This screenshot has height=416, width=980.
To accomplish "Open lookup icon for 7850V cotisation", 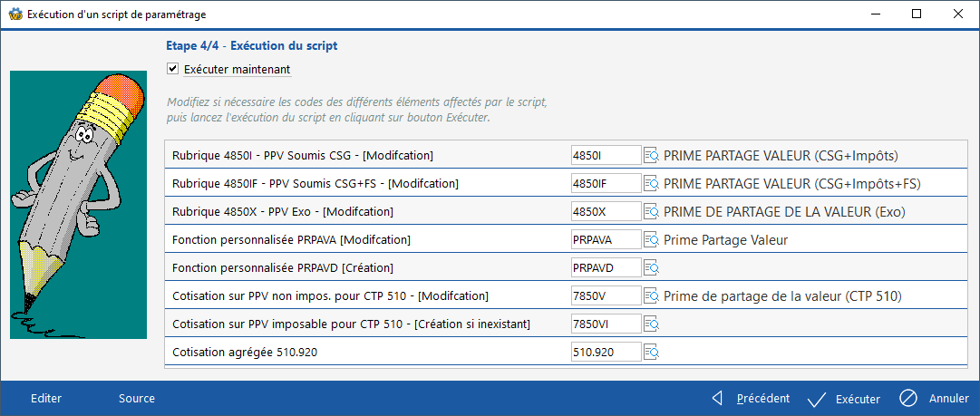I will [651, 295].
